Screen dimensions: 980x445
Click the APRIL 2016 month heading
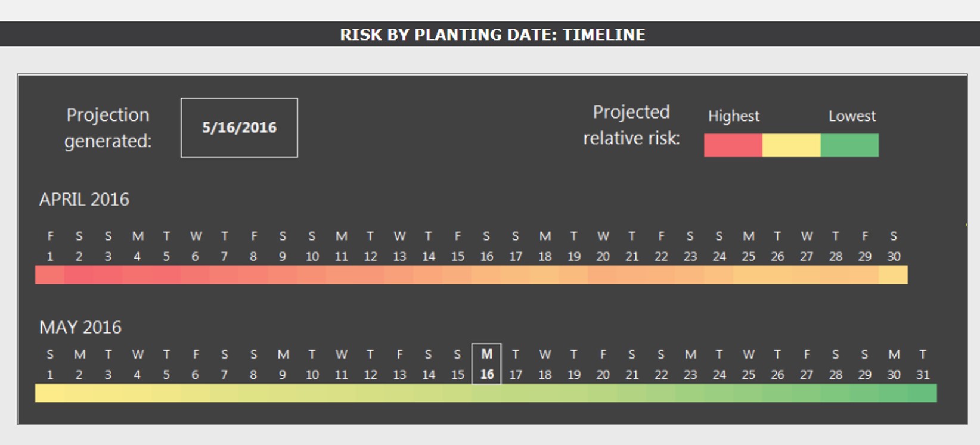click(x=84, y=200)
